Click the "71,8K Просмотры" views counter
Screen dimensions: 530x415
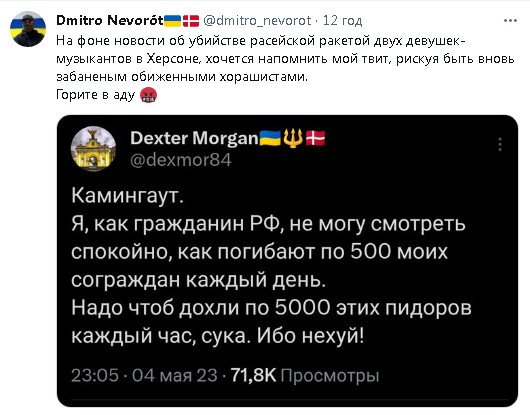tap(305, 375)
